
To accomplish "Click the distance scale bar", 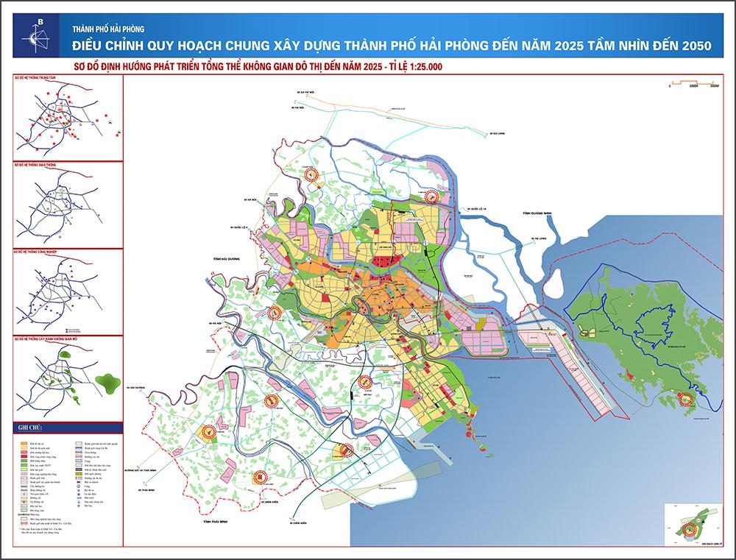I will (692, 82).
